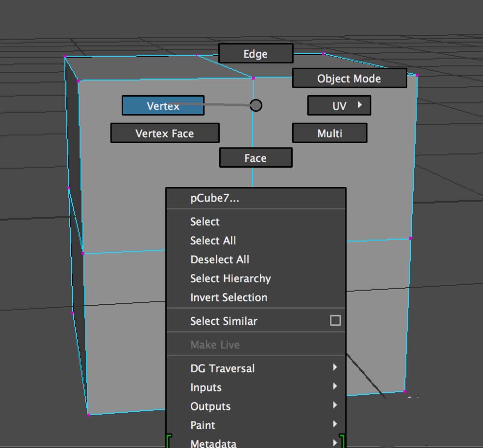This screenshot has width=483, height=448.
Task: Click the marking menu center circle
Action: pyautogui.click(x=256, y=105)
